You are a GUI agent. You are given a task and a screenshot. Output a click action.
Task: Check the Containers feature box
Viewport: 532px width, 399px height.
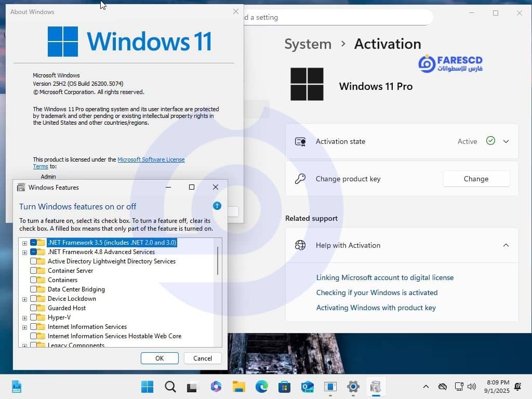coord(33,280)
